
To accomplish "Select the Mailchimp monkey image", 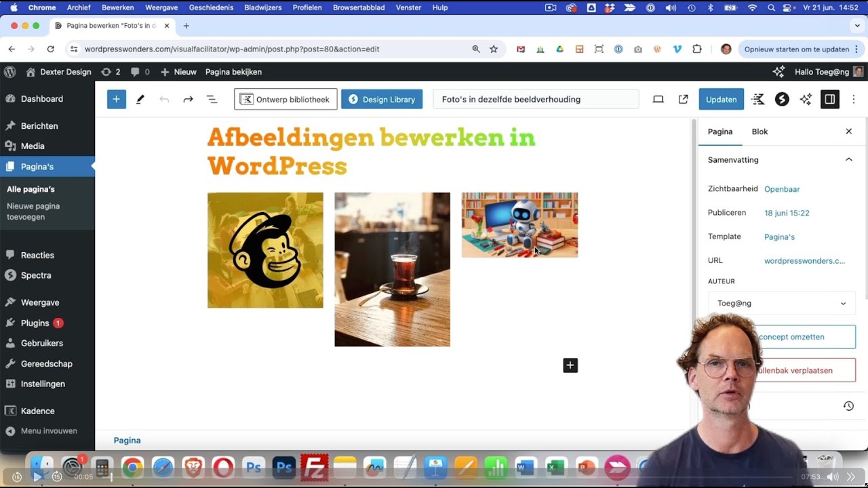I will click(265, 250).
